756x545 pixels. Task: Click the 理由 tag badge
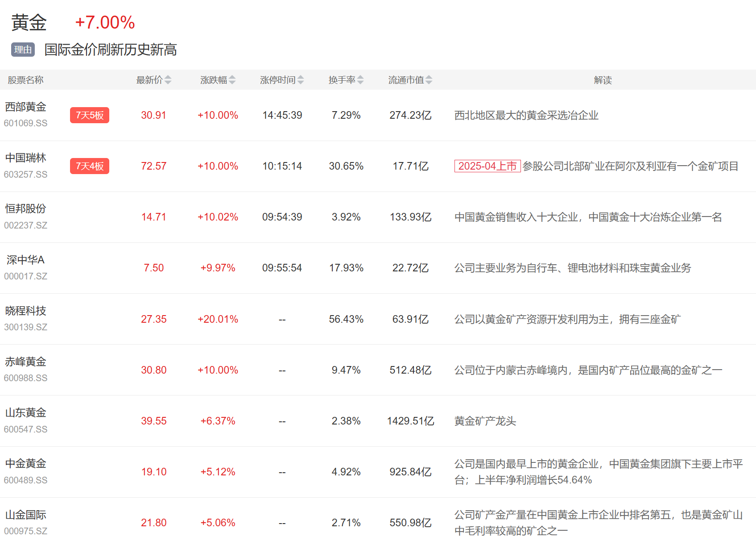tap(23, 50)
